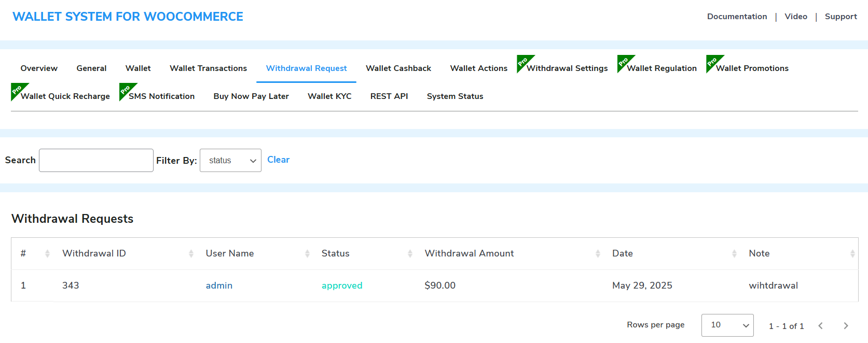Screen dimensions: 868x343
Task: Go to next page arrow
Action: [846, 326]
